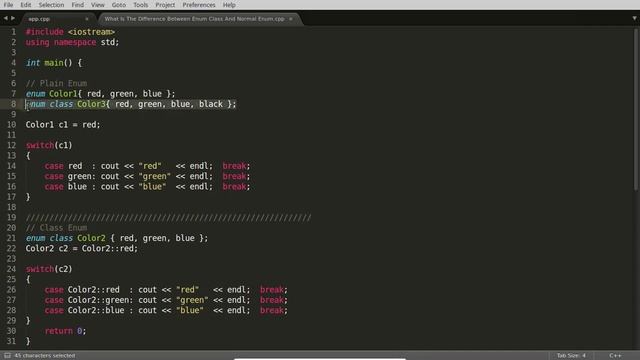Image resolution: width=640 pixels, height=360 pixels.
Task: Click 'Color2::green' case label
Action: 98,300
